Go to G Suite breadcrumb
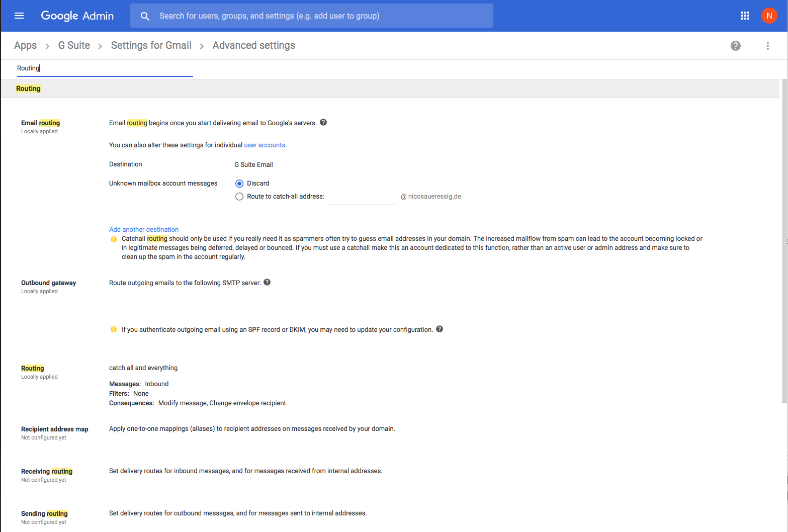The image size is (788, 532). coord(74,45)
